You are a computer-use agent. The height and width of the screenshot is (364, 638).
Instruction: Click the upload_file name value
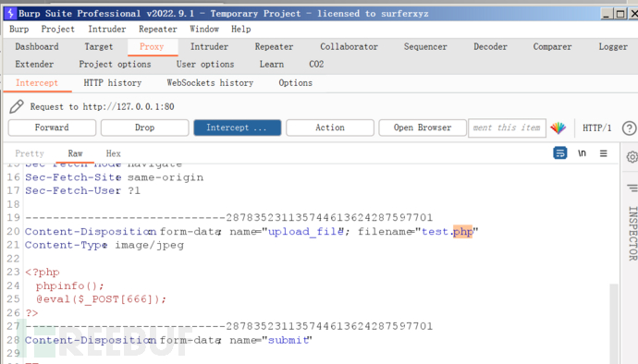point(305,231)
